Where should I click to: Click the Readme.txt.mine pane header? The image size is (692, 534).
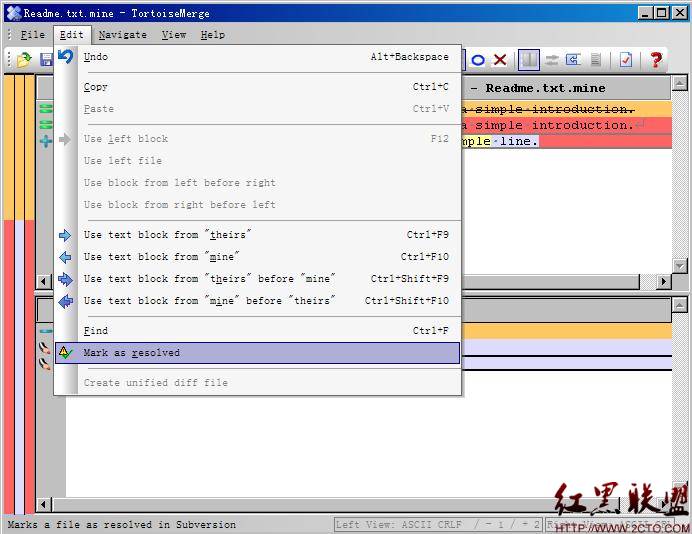pos(566,88)
